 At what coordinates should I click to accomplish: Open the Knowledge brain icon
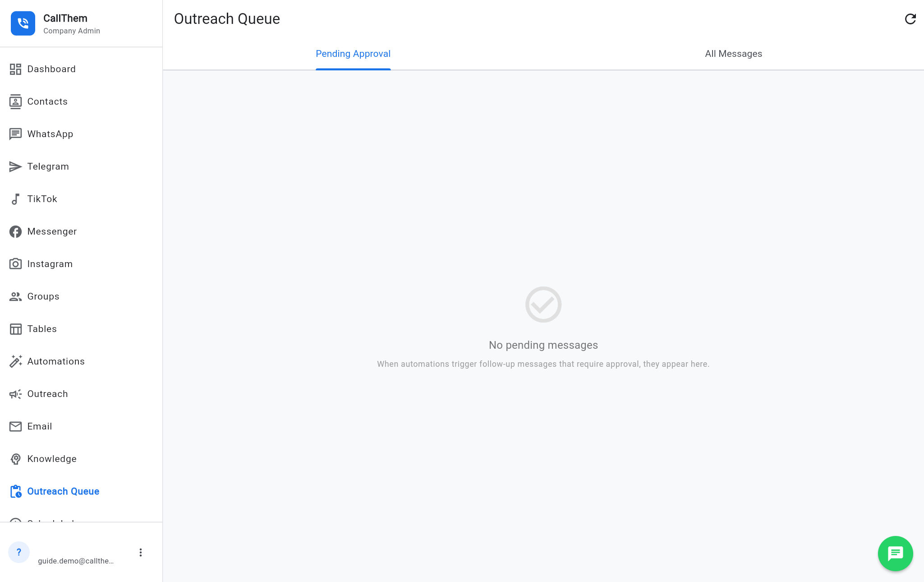point(15,459)
